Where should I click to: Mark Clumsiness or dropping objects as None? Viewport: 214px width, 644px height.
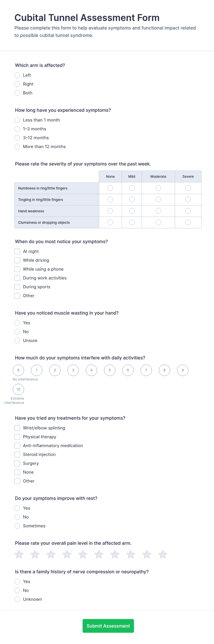pyautogui.click(x=110, y=222)
